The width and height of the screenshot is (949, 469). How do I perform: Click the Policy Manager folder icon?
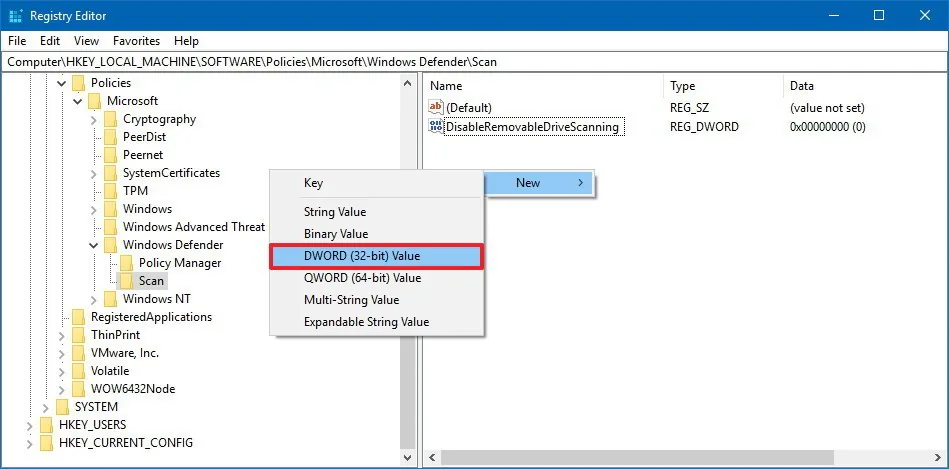[x=126, y=263]
